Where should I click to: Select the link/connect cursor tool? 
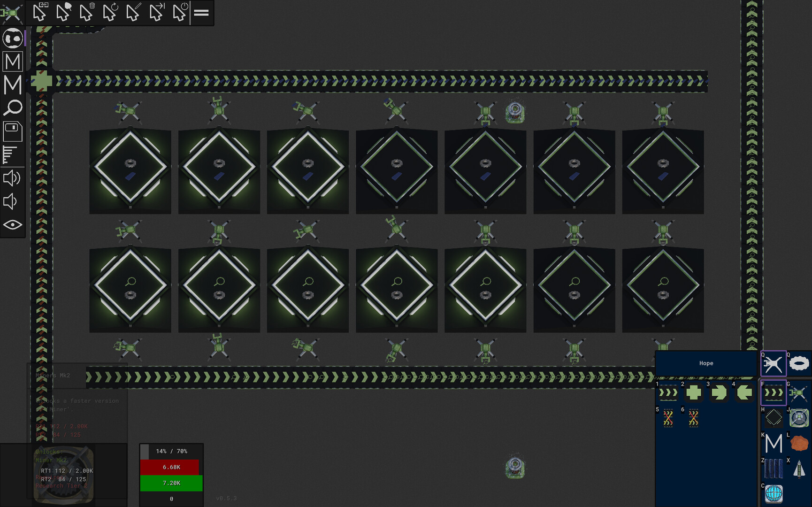(40, 13)
